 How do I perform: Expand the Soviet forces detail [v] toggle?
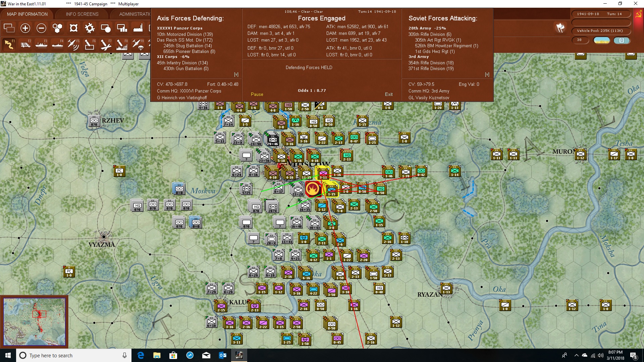487,74
